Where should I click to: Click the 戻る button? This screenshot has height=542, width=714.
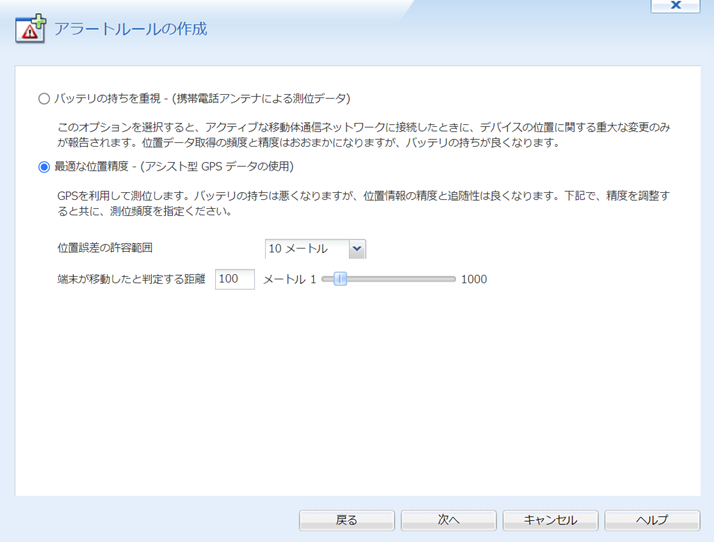pyautogui.click(x=347, y=520)
